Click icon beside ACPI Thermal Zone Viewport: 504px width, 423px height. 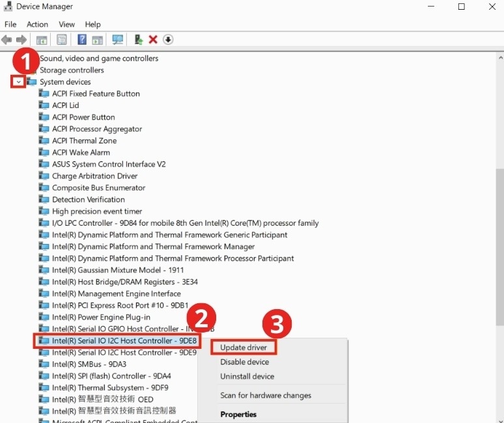pos(44,141)
